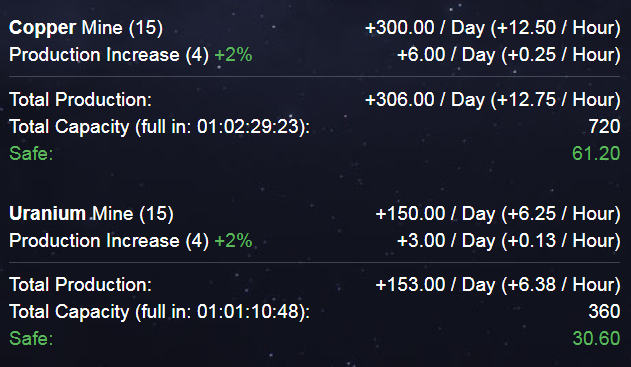Click the uranium green +2% bonus
631x367 pixels.
point(233,241)
